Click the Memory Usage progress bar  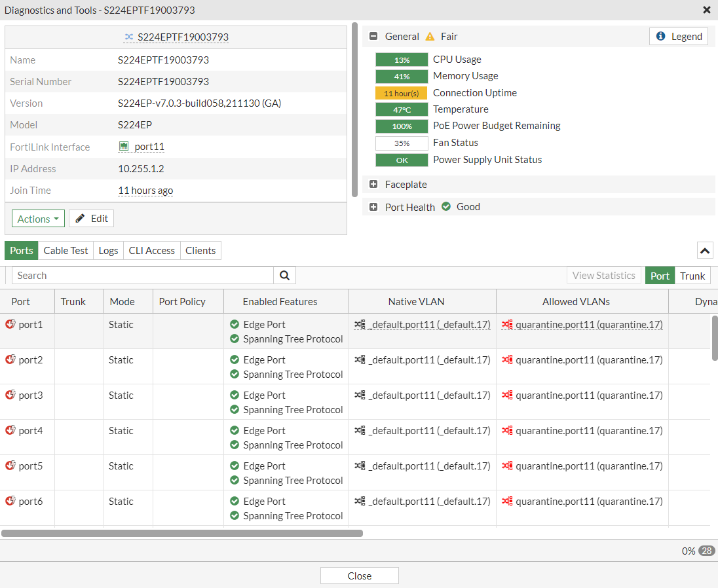401,76
